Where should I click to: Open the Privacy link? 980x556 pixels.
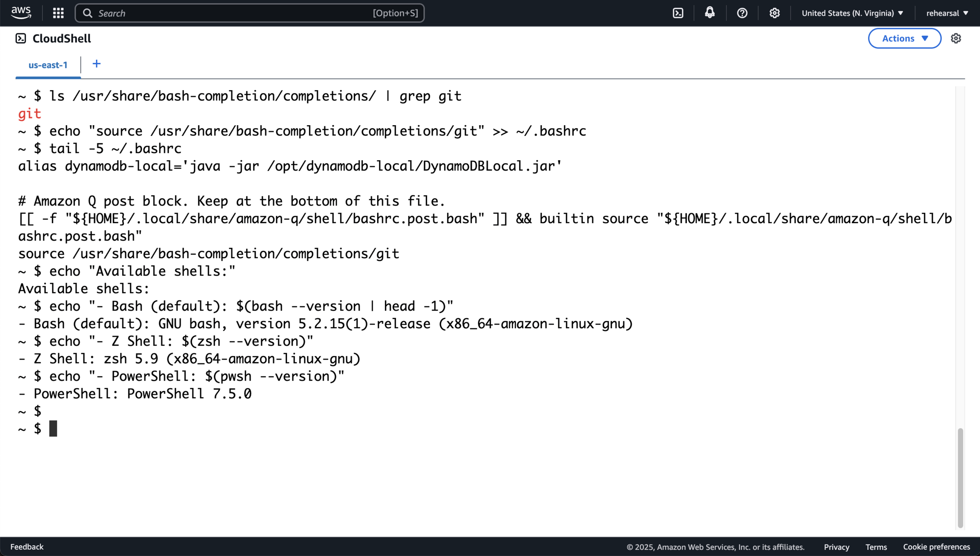coord(836,547)
